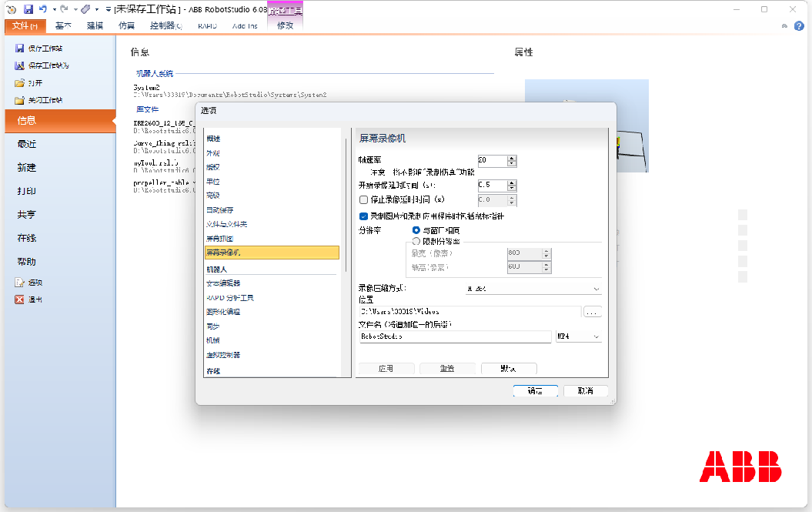Screen dimensions: 812x512
Task: Decrease recording start delay with the down arrow
Action: pos(512,188)
